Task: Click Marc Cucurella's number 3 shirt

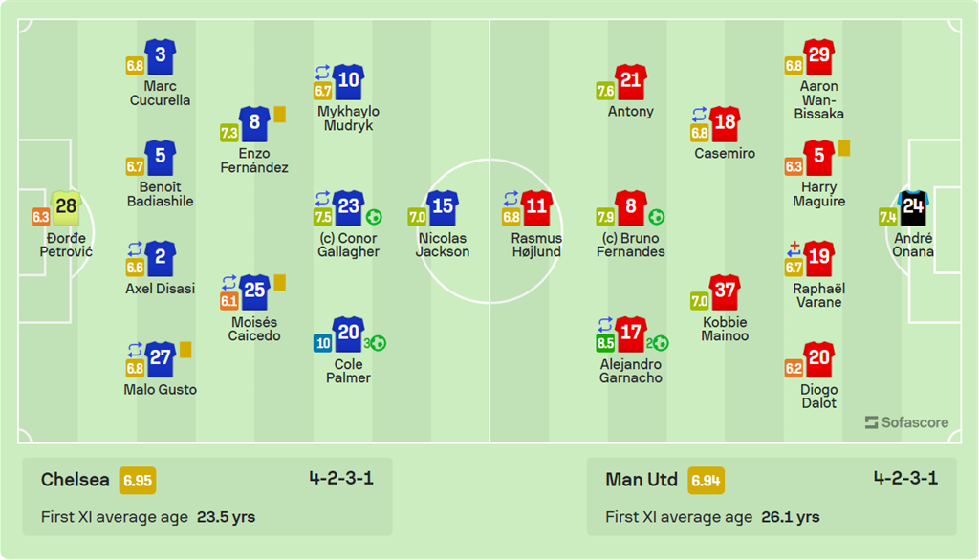Action: coord(161,56)
